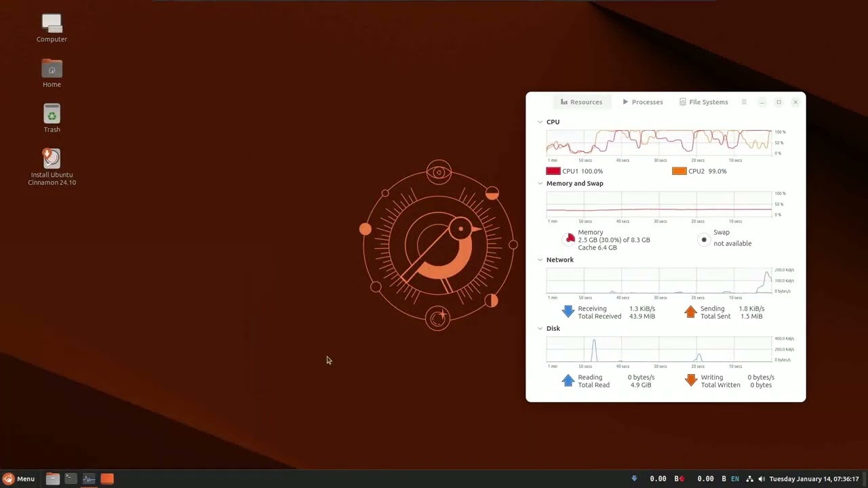Screen dimensions: 868x488
Task: Switch to the Resources tab
Action: pos(581,102)
